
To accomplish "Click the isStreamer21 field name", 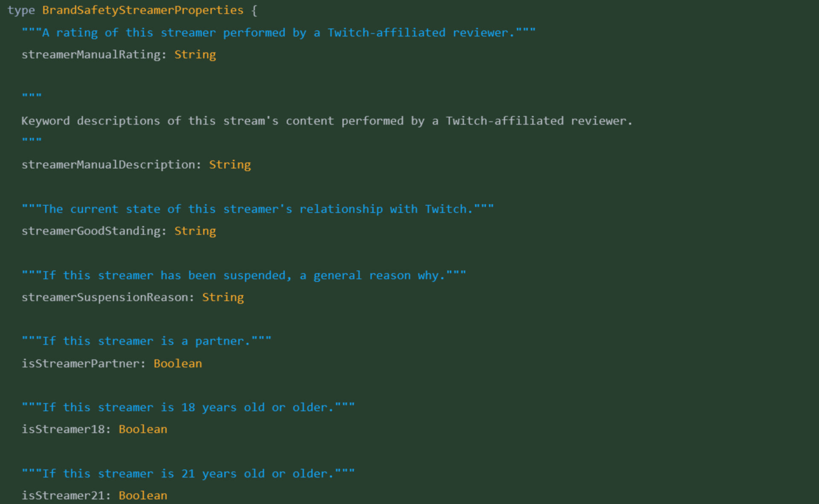I will (x=63, y=495).
